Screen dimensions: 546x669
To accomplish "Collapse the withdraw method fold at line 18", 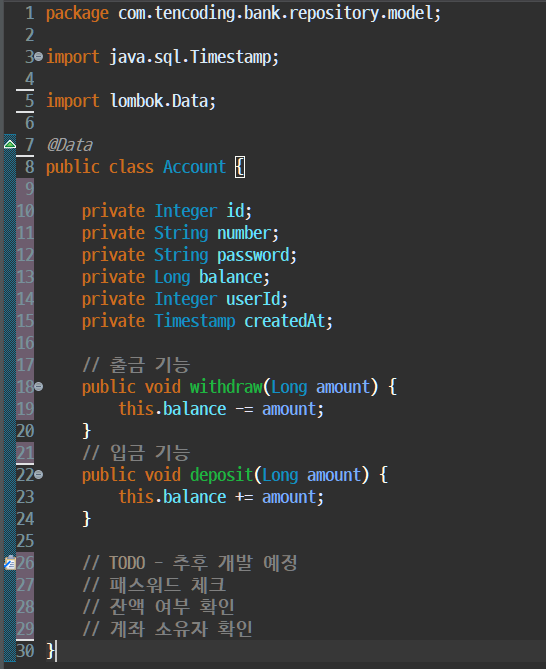I will click(x=38, y=387).
